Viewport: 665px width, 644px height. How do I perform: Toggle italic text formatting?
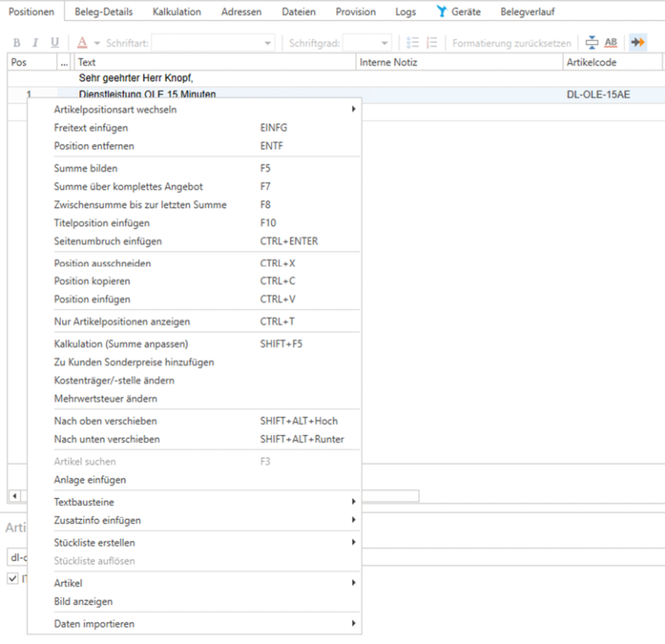tap(35, 42)
